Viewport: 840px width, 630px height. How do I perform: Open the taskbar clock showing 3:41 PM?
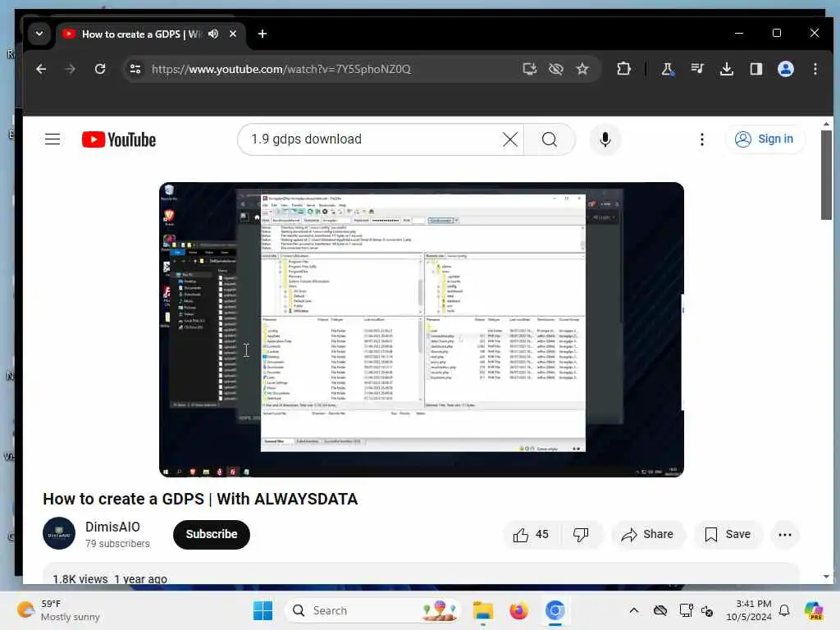tap(748, 610)
